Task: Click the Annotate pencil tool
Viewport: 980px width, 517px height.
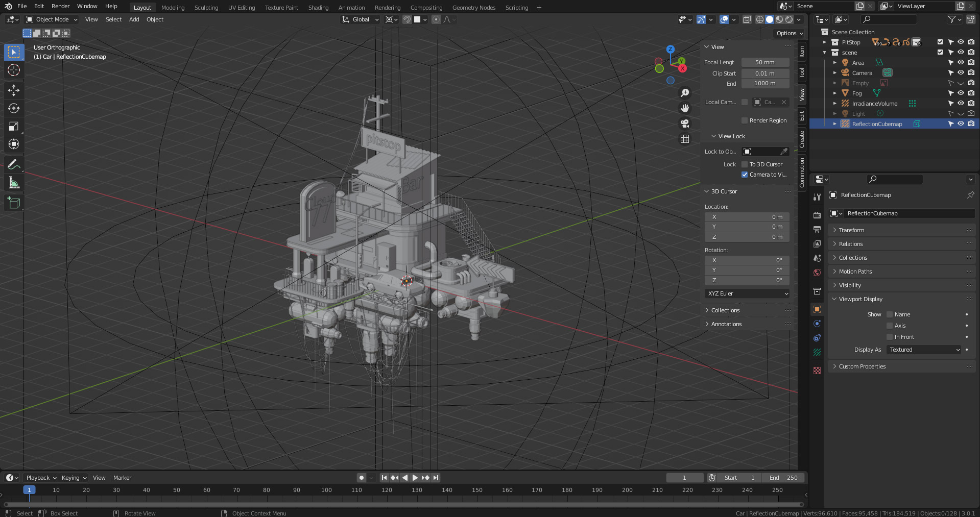Action: click(x=14, y=164)
